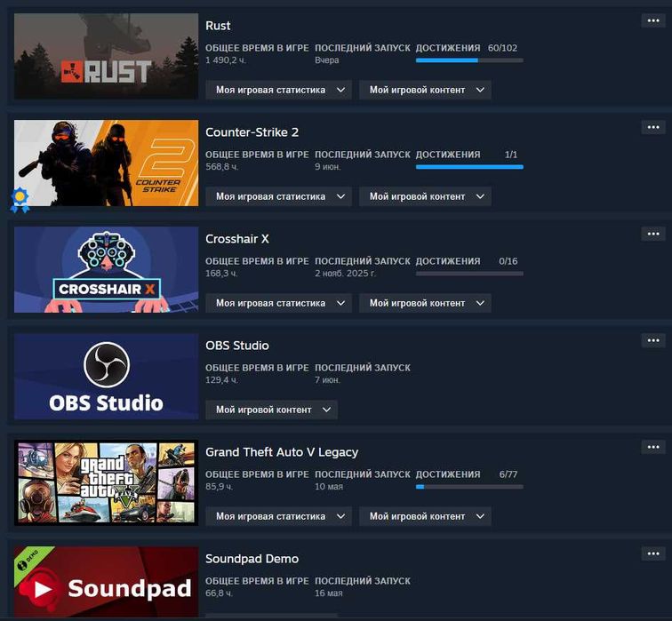672x621 pixels.
Task: Open the Grand Theft Auto V Legacy title
Action: click(282, 452)
